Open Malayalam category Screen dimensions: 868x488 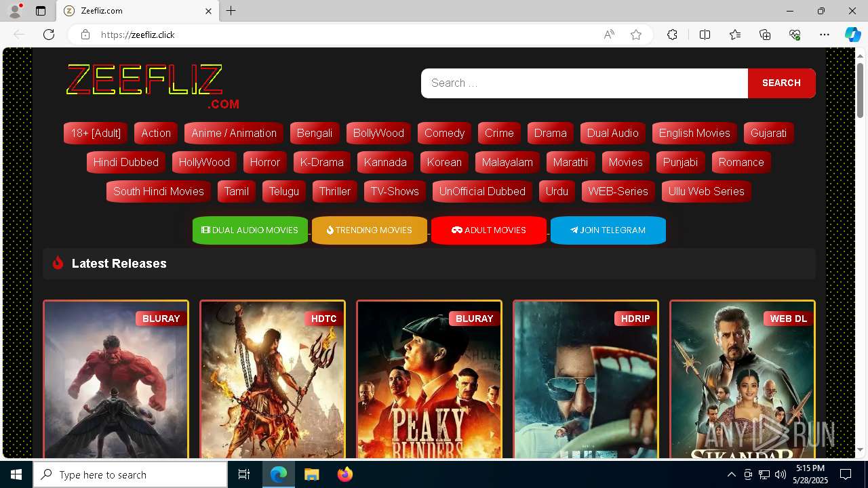[x=507, y=162]
